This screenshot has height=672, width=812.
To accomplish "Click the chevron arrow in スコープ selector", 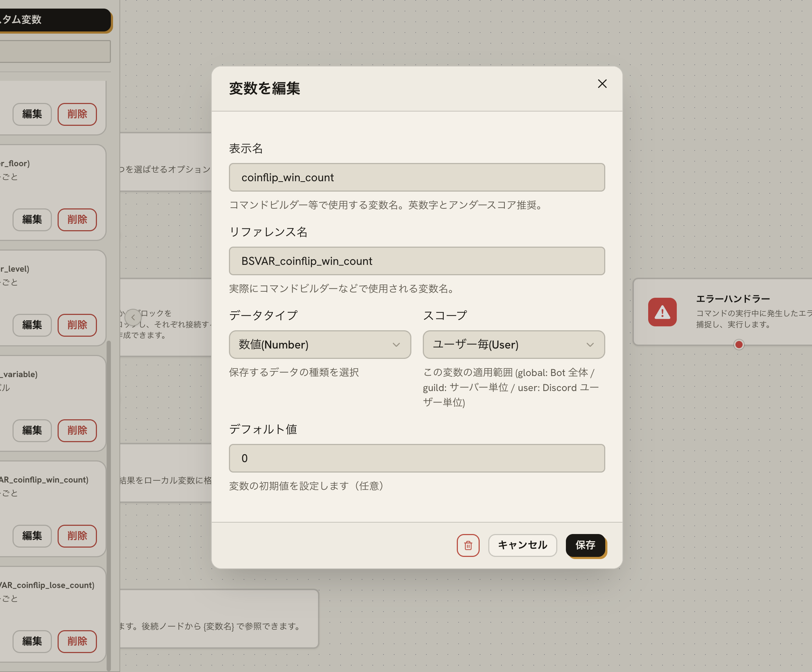I will [x=590, y=345].
